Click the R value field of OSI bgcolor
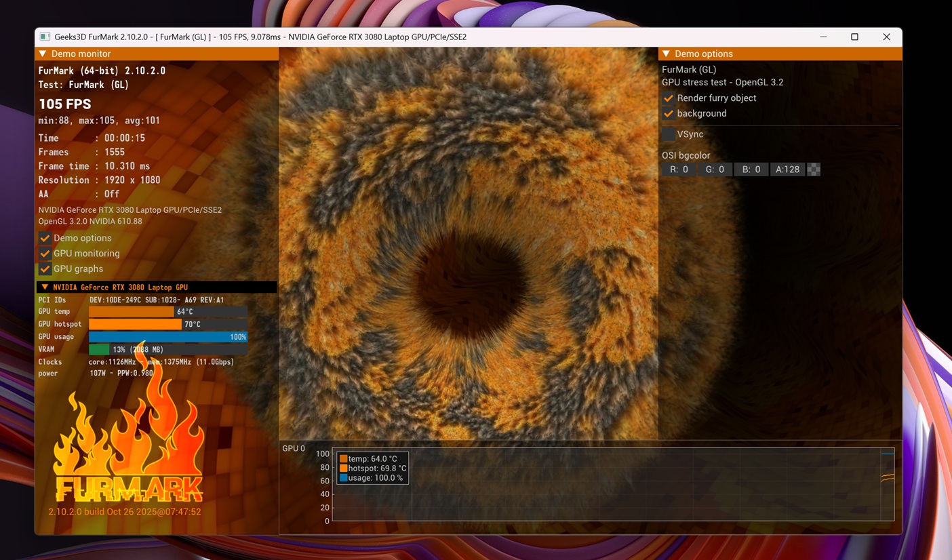This screenshot has width=952, height=560. click(x=679, y=169)
